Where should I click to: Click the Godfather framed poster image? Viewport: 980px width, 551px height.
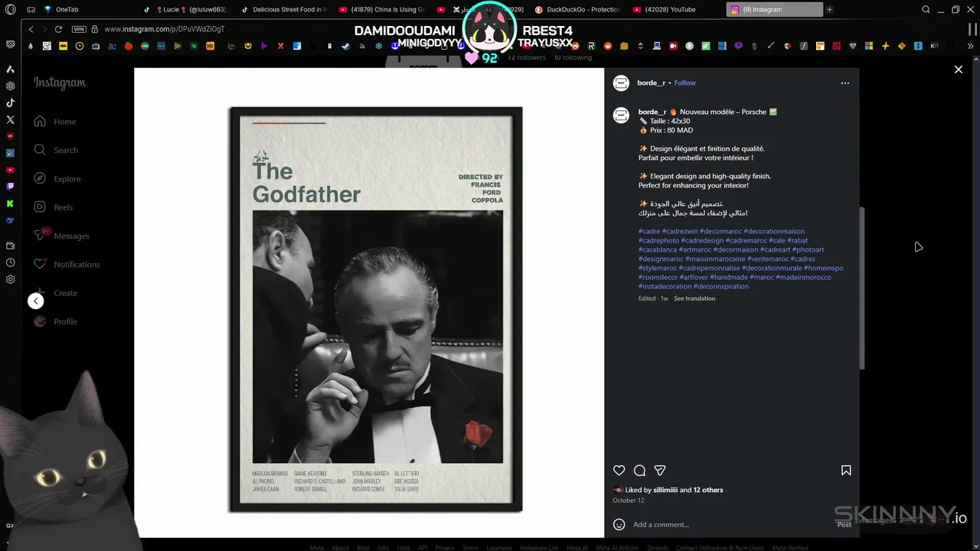point(375,309)
